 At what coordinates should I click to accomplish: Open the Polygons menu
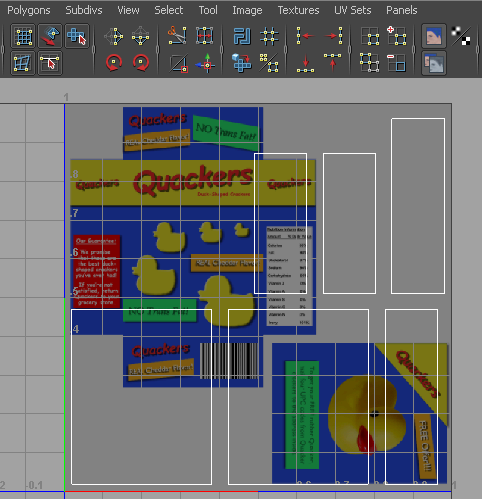[x=29, y=10]
